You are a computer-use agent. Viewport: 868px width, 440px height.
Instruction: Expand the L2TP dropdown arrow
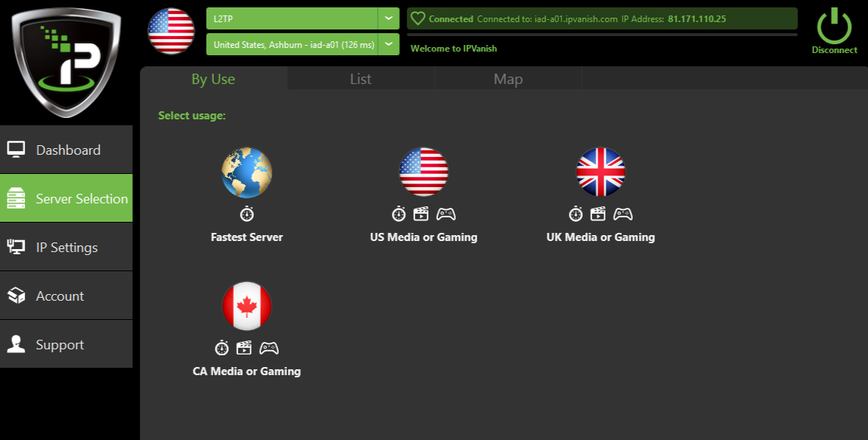(x=389, y=18)
